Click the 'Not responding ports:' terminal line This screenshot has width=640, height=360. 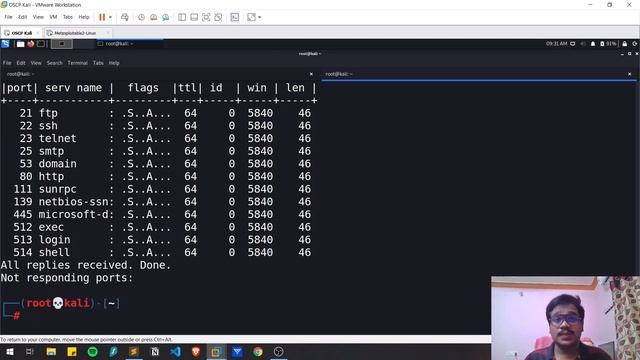(67, 278)
